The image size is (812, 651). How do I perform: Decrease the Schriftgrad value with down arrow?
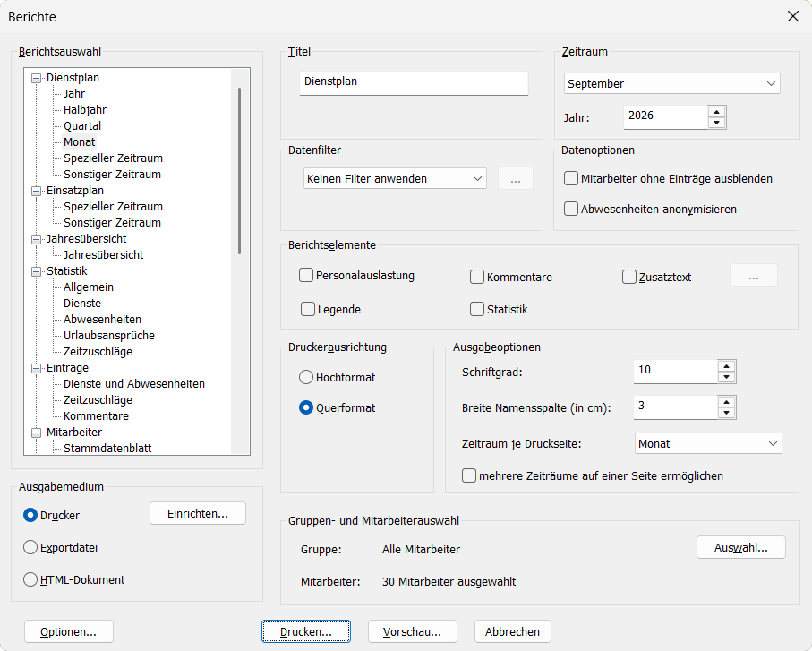[727, 377]
